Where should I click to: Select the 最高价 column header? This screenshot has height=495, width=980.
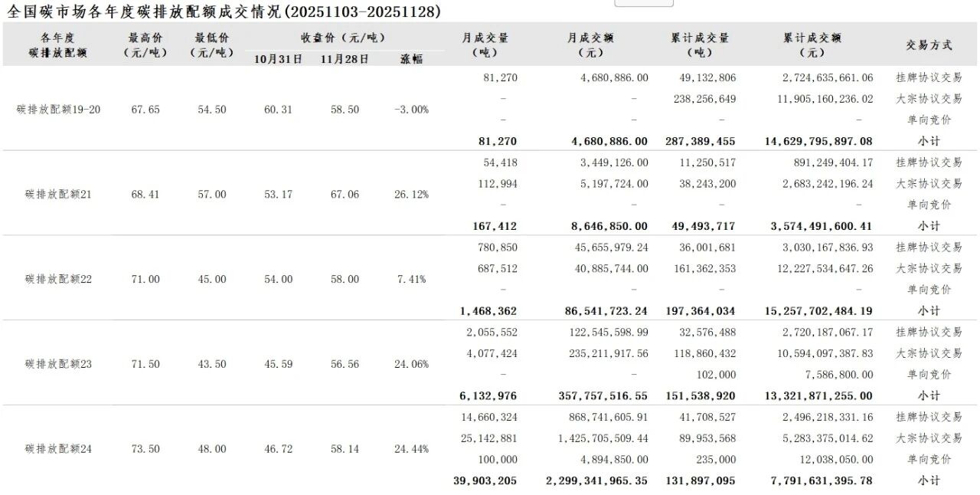[x=145, y=45]
